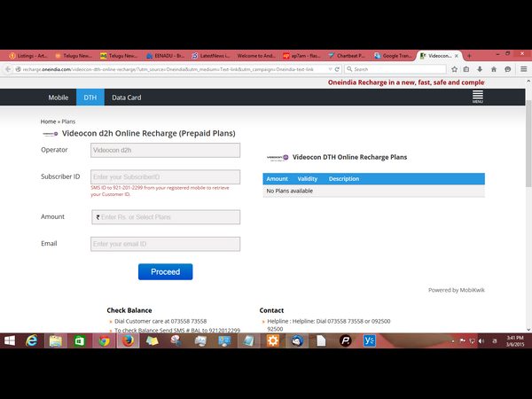Click the Proceed button
Image resolution: width=532 pixels, height=399 pixels.
coord(165,271)
